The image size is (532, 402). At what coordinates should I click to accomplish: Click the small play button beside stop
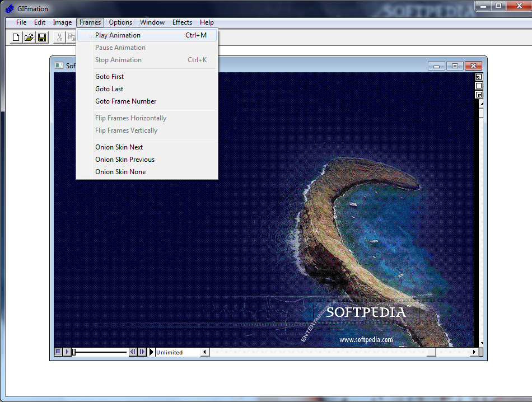(x=67, y=352)
